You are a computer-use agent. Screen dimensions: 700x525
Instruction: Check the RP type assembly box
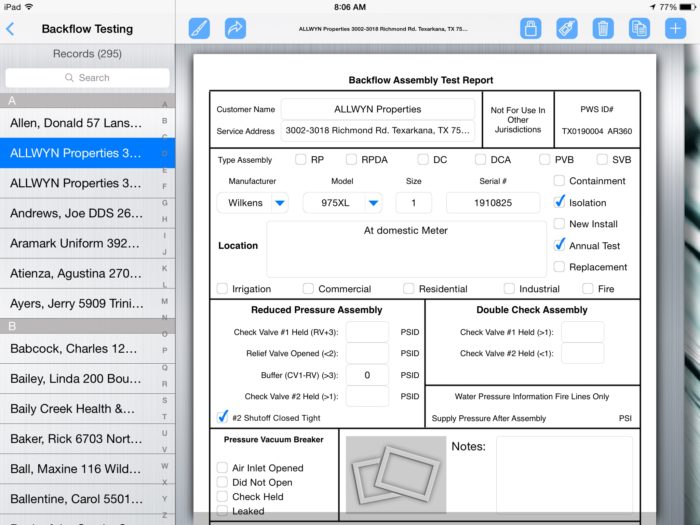click(300, 159)
